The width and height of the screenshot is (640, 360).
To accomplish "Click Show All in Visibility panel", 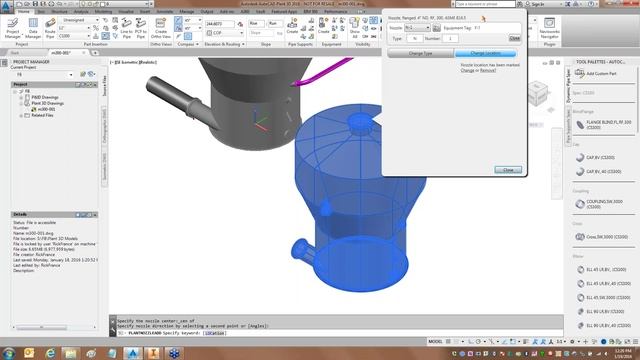I will tap(355, 28).
